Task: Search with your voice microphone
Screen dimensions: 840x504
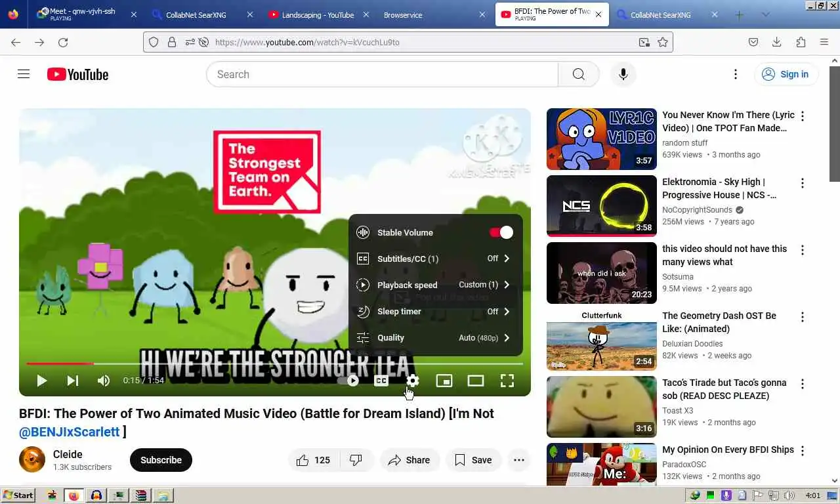Action: pos(623,74)
